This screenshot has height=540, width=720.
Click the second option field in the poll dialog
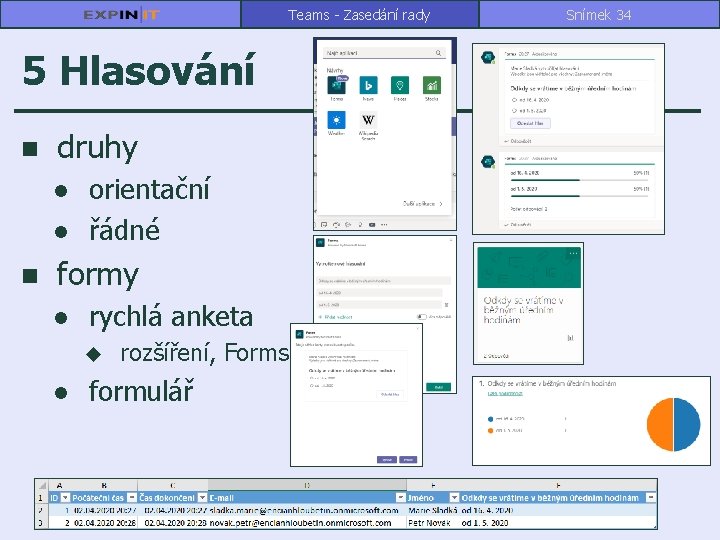[x=379, y=304]
